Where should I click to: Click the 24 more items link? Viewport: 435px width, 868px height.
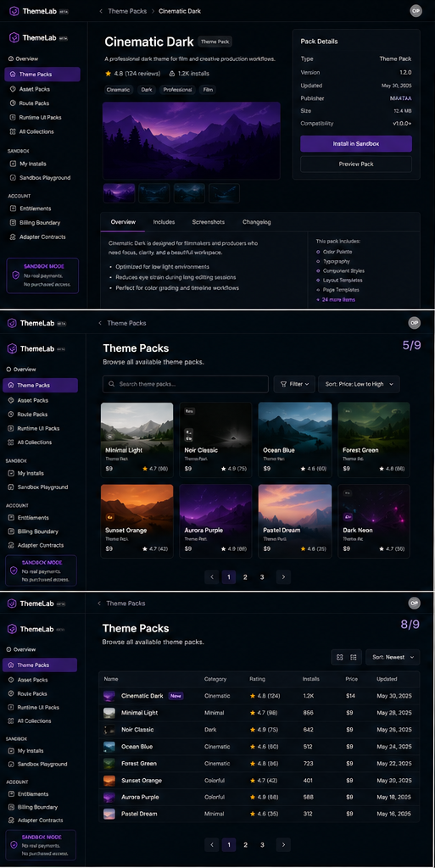[336, 299]
